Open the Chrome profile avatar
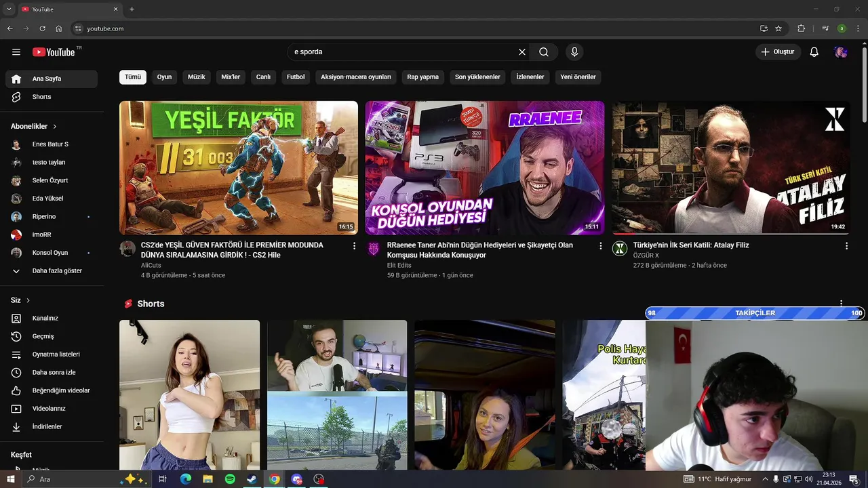868x488 pixels. pyautogui.click(x=842, y=28)
